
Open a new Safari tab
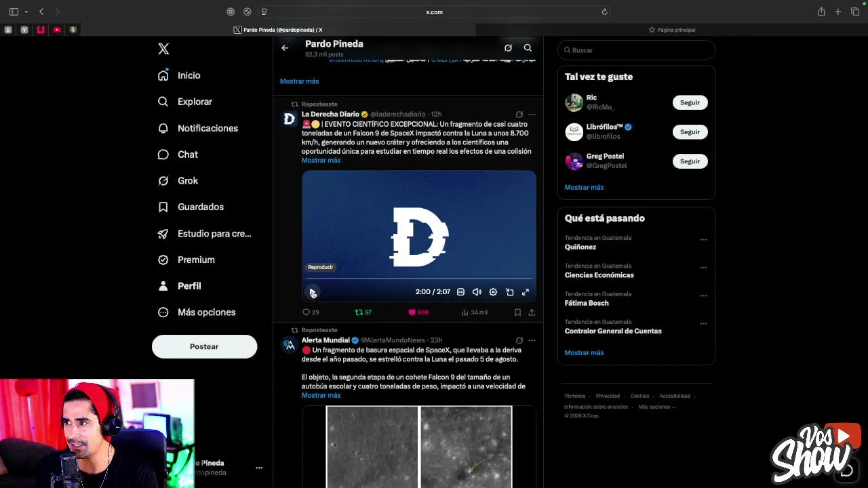click(x=838, y=12)
